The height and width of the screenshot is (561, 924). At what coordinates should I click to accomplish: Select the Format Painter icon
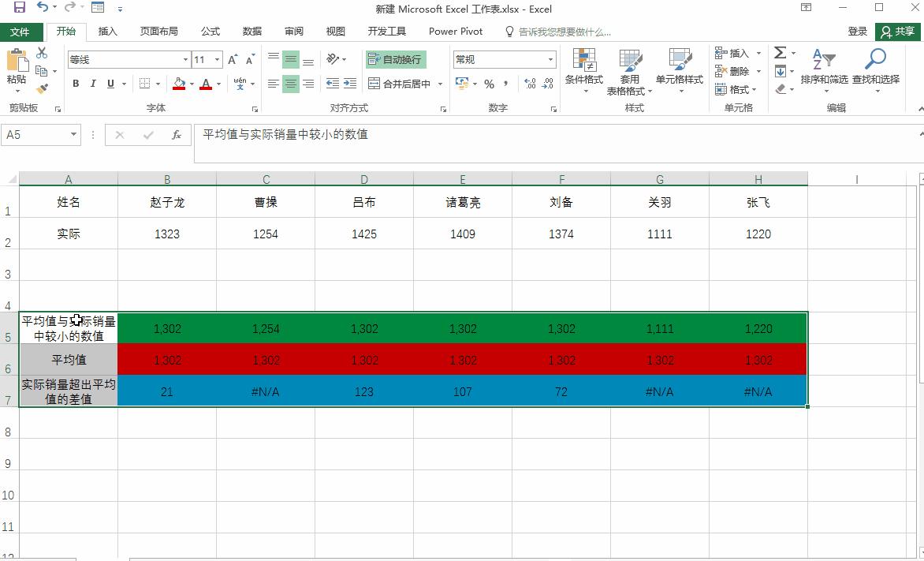click(x=43, y=87)
